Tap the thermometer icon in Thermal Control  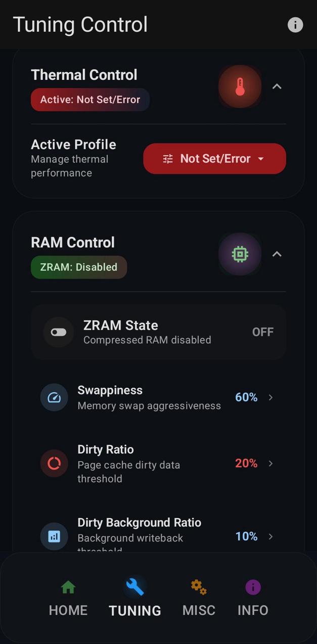point(240,86)
